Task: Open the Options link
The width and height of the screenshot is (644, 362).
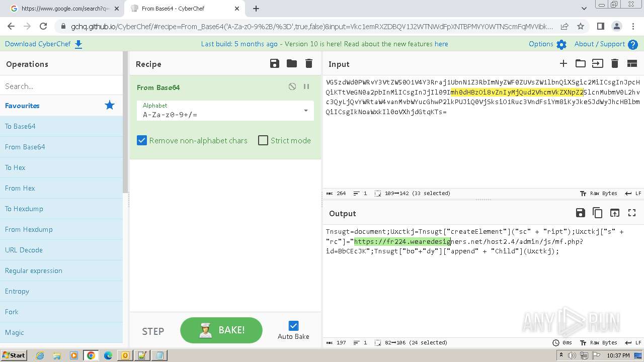Action: [x=541, y=44]
